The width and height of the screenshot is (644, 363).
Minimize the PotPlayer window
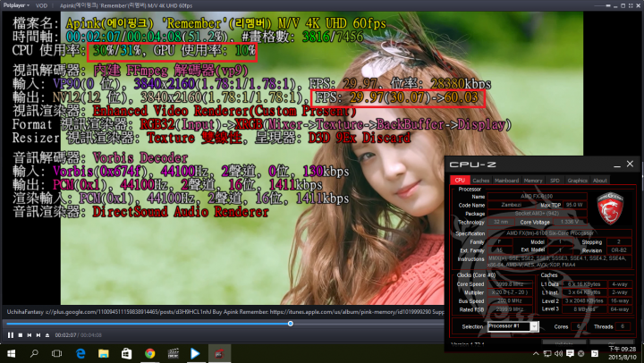click(x=615, y=6)
